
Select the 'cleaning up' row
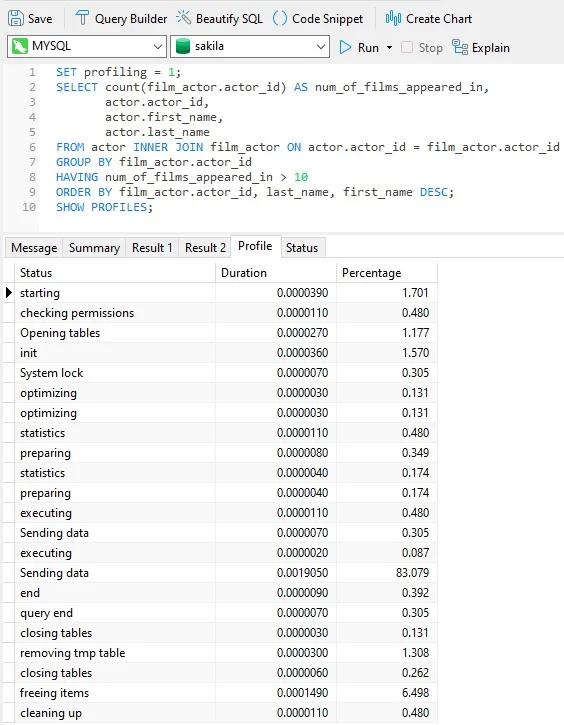pyautogui.click(x=220, y=713)
